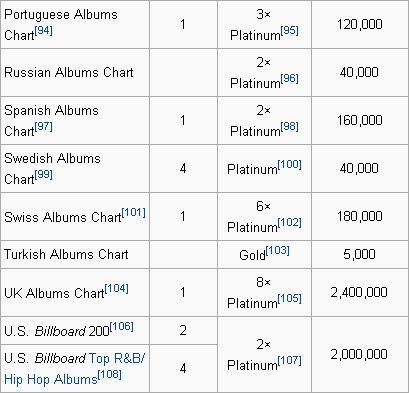Open citation 97 next to Spanish Albums Chart
This screenshot has width=409, height=393.
[x=43, y=127]
